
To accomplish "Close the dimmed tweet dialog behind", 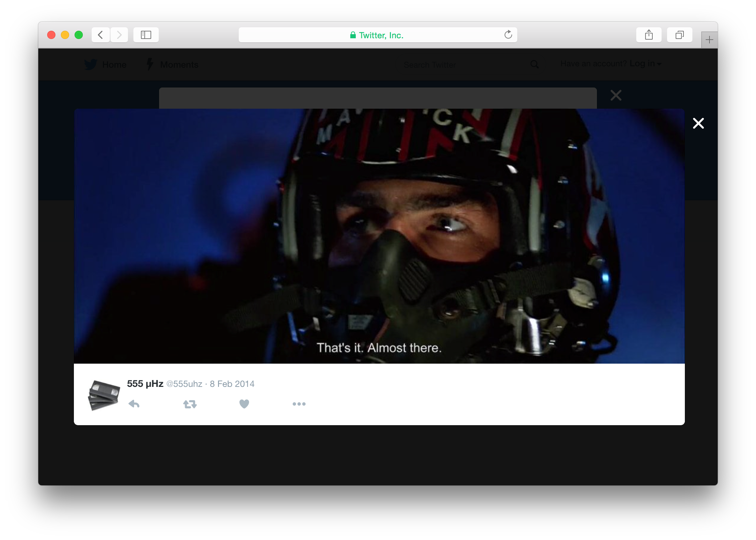I will (x=616, y=95).
